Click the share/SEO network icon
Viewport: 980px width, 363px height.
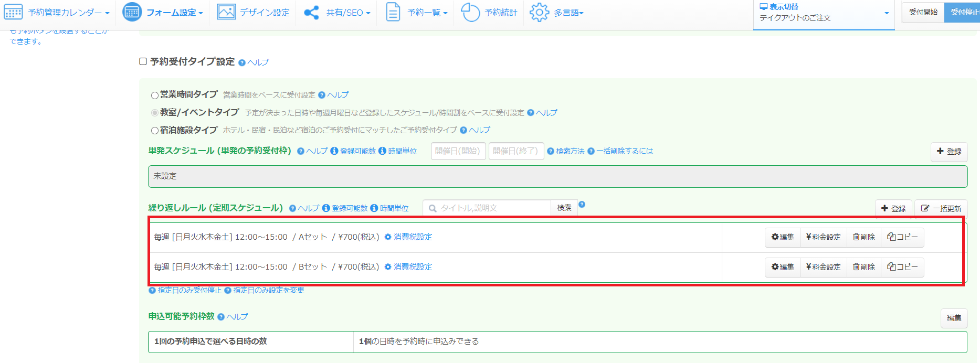point(311,13)
